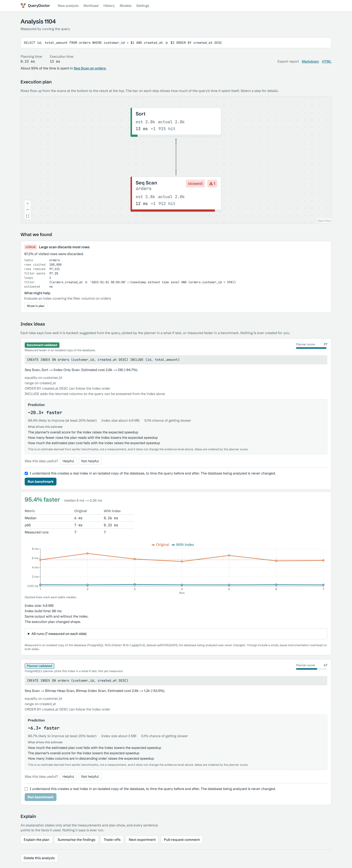Mark the INCLUDE index idea as Not helpful
This screenshot has height=868, width=352.
pyautogui.click(x=90, y=461)
